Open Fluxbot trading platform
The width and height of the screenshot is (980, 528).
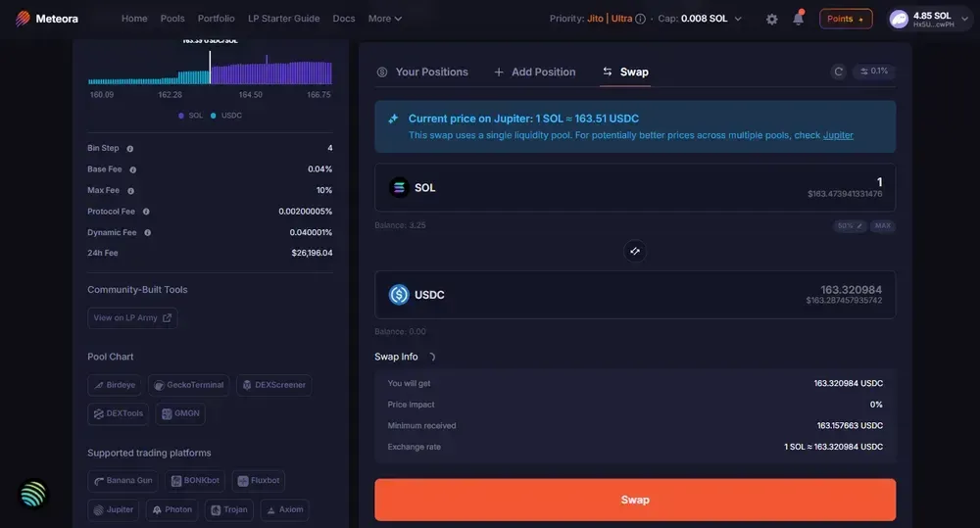tap(258, 481)
